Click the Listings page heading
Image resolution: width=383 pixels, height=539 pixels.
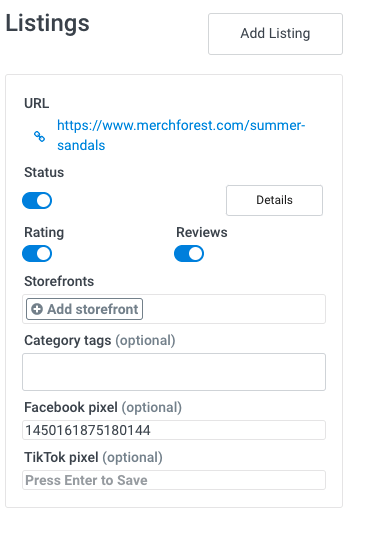tap(47, 23)
